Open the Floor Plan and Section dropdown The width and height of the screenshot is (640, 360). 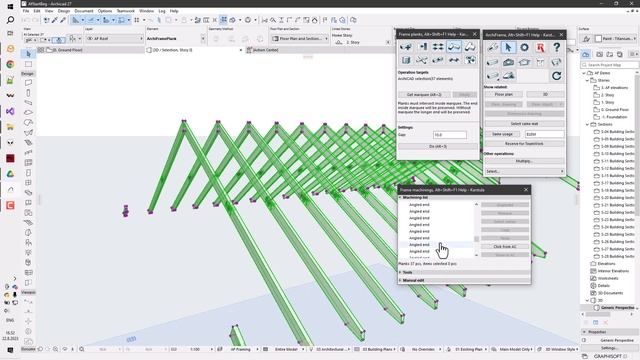click(300, 38)
